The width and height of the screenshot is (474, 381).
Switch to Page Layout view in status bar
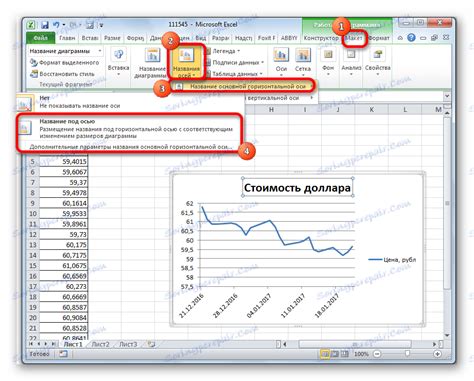pos(334,354)
